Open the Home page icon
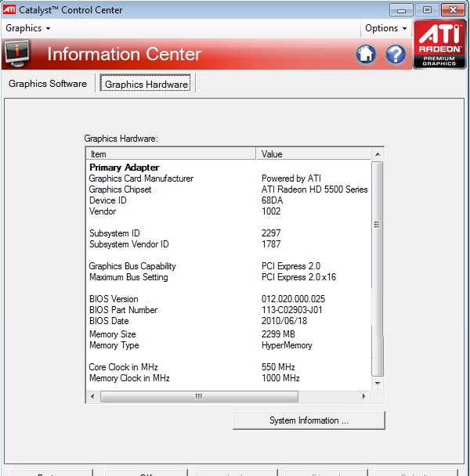Viewport: 470px width, 476px height. 366,55
